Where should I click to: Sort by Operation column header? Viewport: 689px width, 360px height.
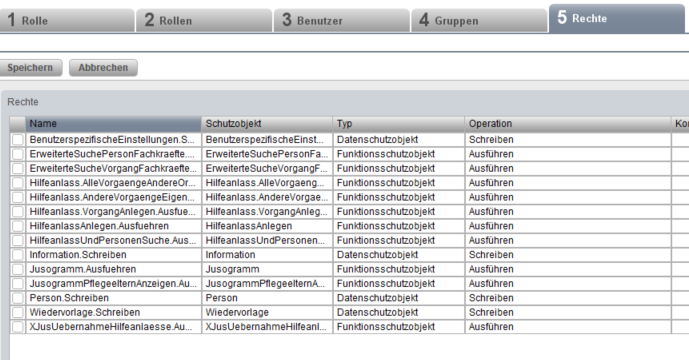click(568, 124)
